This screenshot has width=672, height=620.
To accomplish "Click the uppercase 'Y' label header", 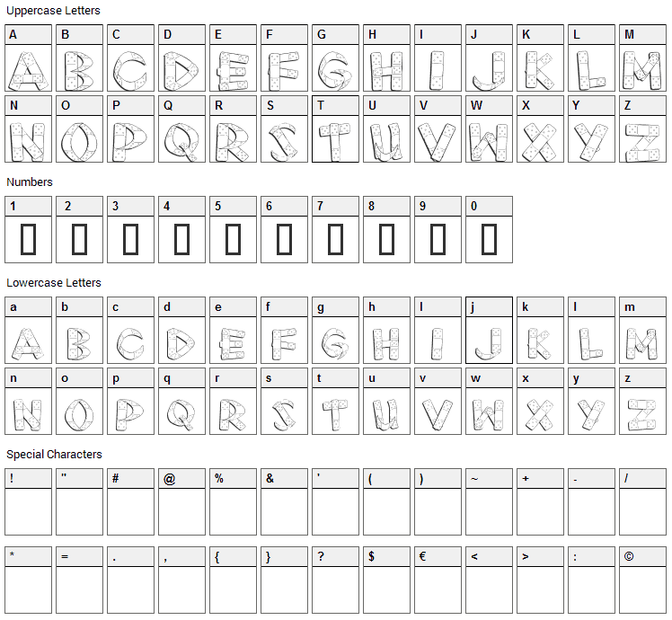I will 591,105.
